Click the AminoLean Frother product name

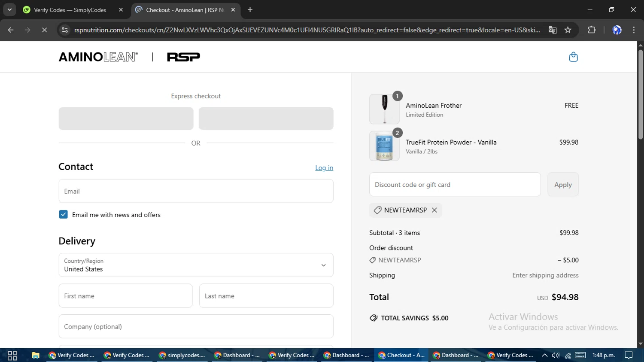tap(434, 105)
